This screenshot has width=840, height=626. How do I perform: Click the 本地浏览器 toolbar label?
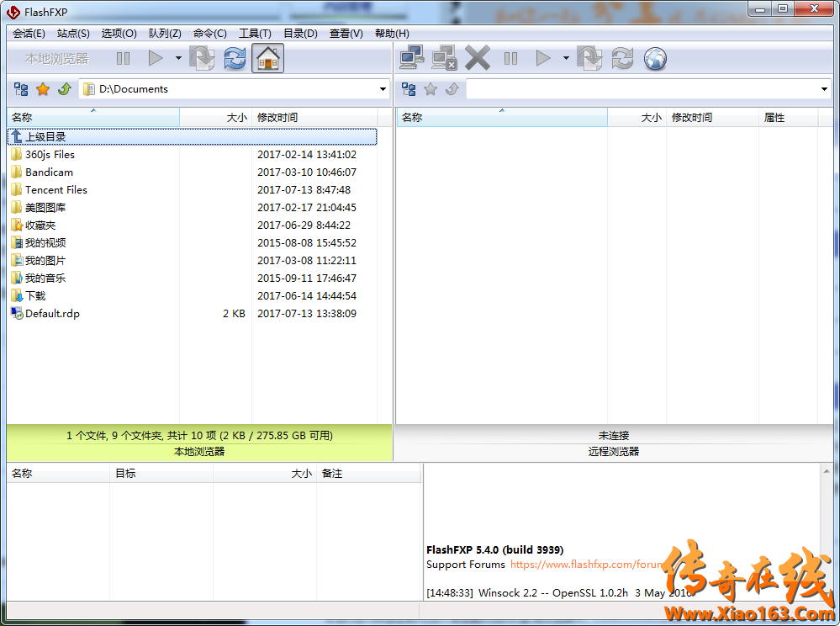[x=57, y=58]
